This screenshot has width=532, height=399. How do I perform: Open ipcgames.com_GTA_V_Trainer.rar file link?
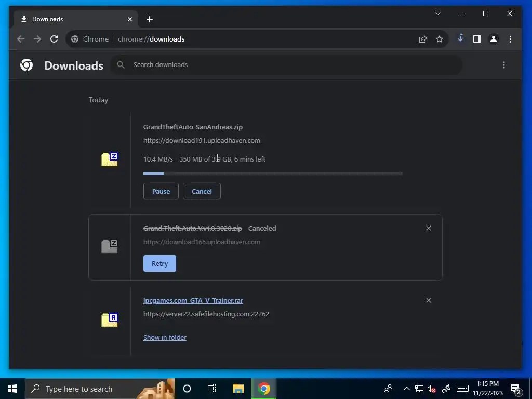(193, 301)
